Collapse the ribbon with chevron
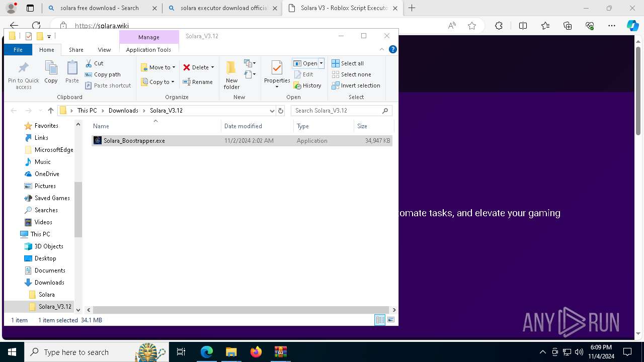644x362 pixels. pos(382,49)
